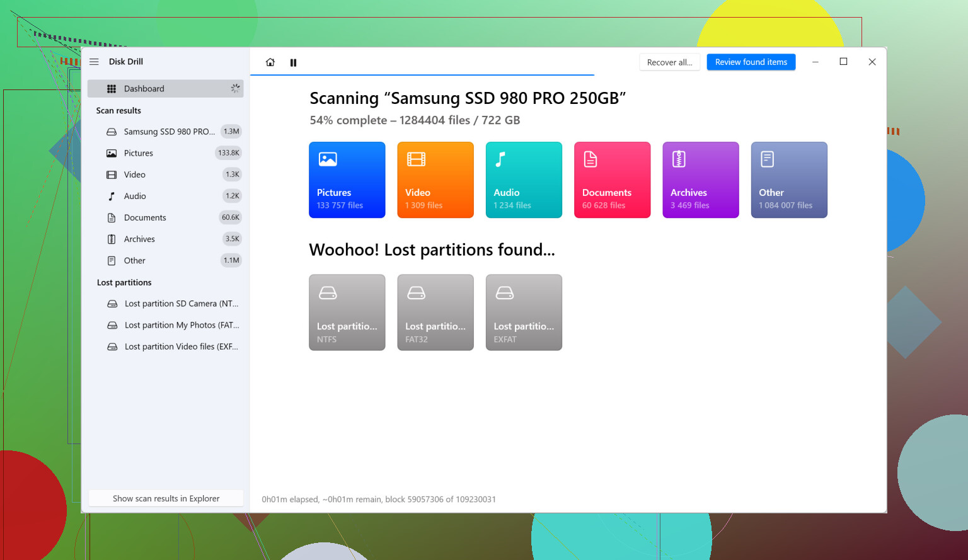Select Audio in scan results list
This screenshot has height=560, width=968.
point(166,196)
